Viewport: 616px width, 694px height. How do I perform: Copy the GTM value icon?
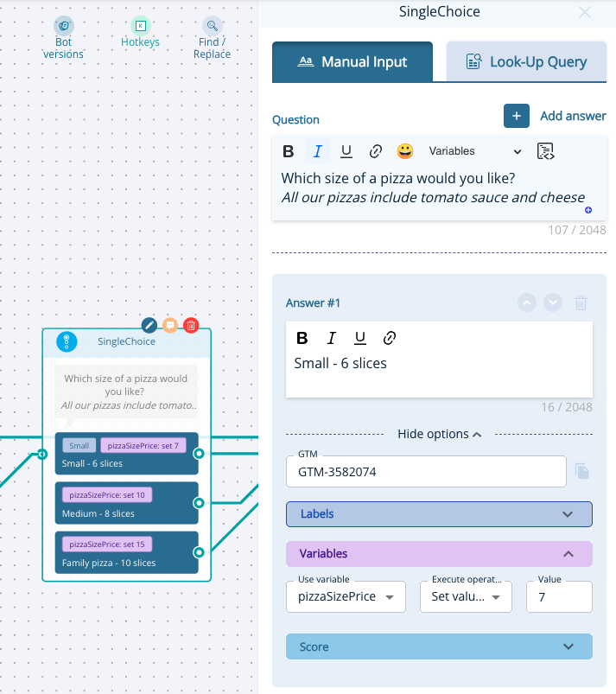coord(582,471)
